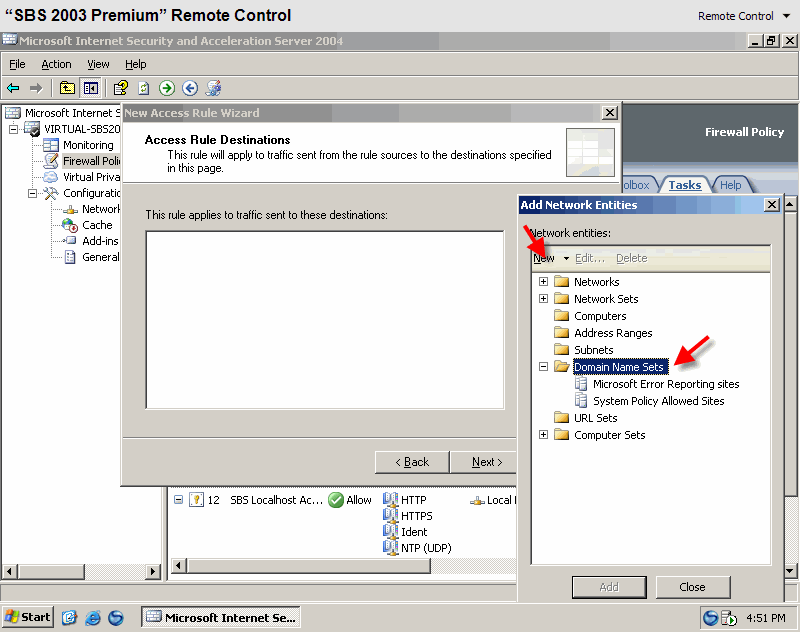The height and width of the screenshot is (632, 800).
Task: Click the rule list horizontal scrollbar thumb
Action: (x=309, y=565)
